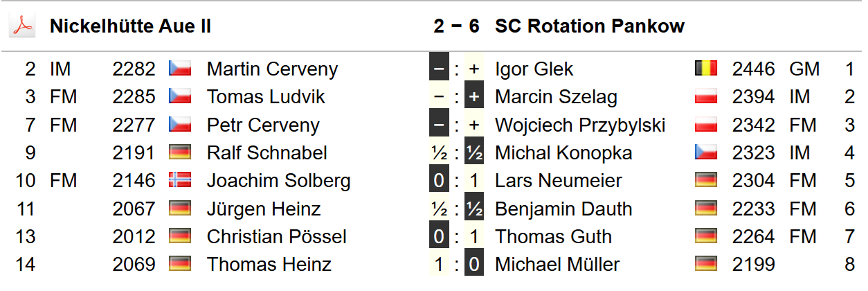Click the Czech flag beside Tomas Ludvik
Screen dimensions: 868x291
[x=180, y=97]
